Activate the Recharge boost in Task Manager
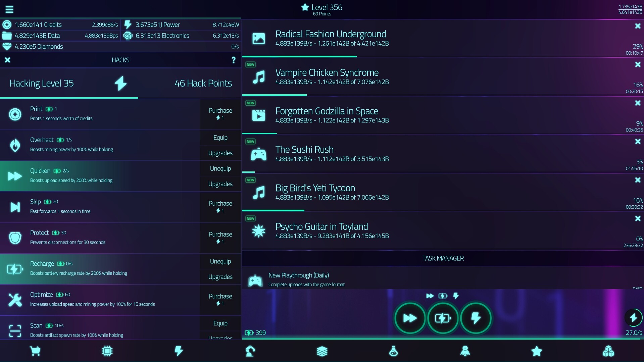 [443, 318]
